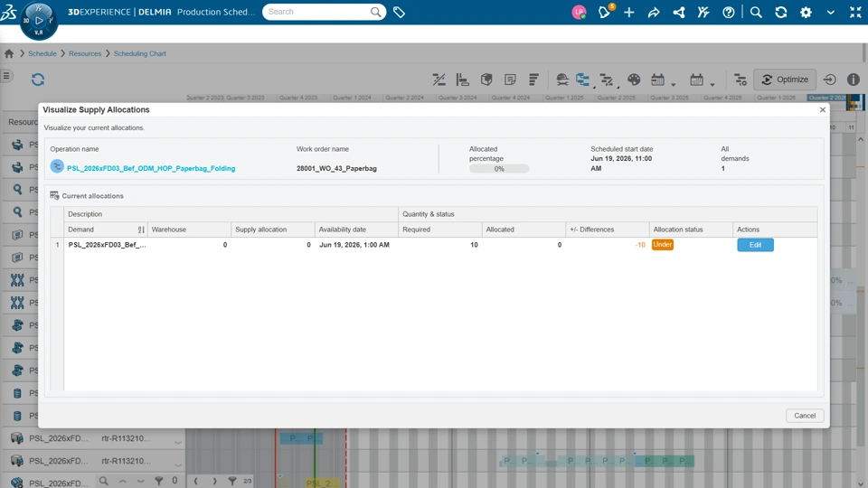
Task: Click the fullscreen collapse arrows icon
Action: [855, 12]
